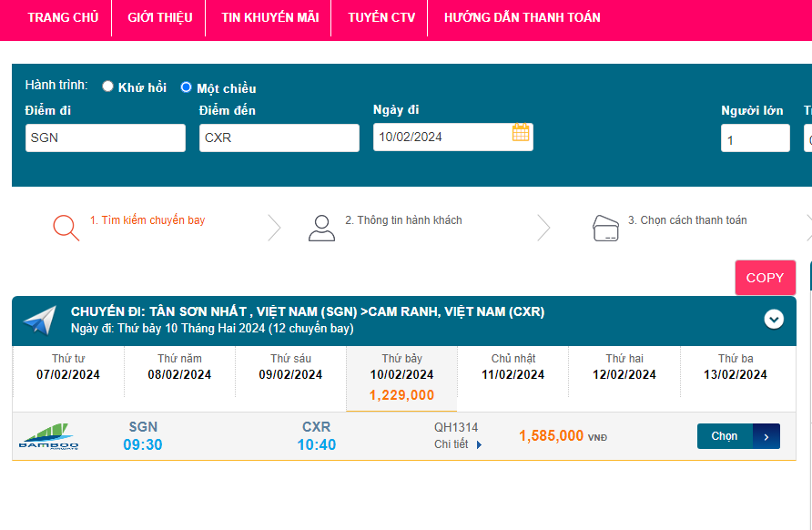The image size is (812, 530).
Task: Open the calendar date picker icon
Action: [x=521, y=133]
